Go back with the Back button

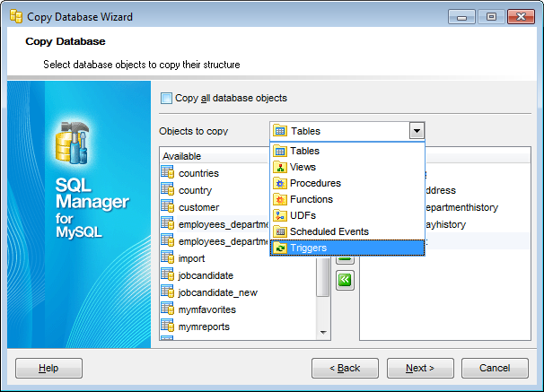pyautogui.click(x=345, y=368)
